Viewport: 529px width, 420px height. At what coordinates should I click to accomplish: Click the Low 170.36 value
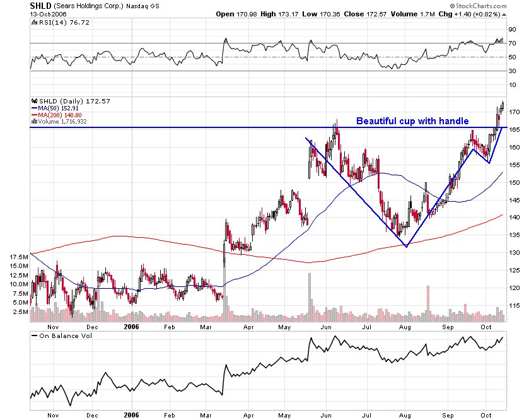tap(321, 14)
